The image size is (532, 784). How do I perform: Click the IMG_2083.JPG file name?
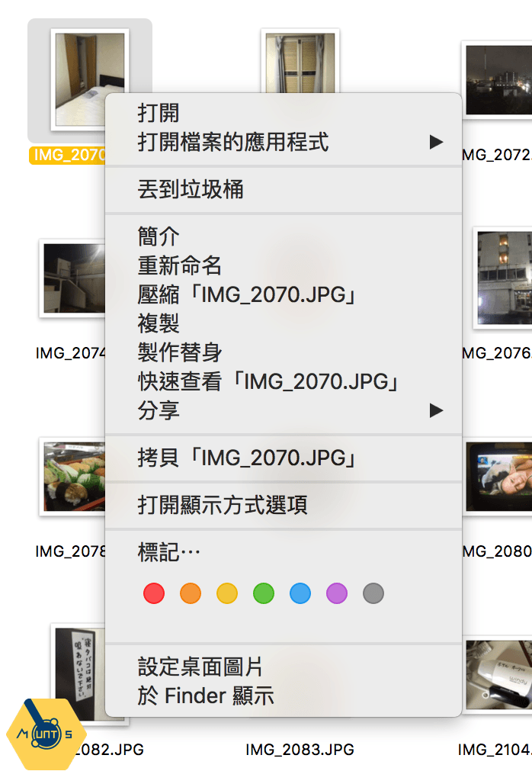[300, 750]
